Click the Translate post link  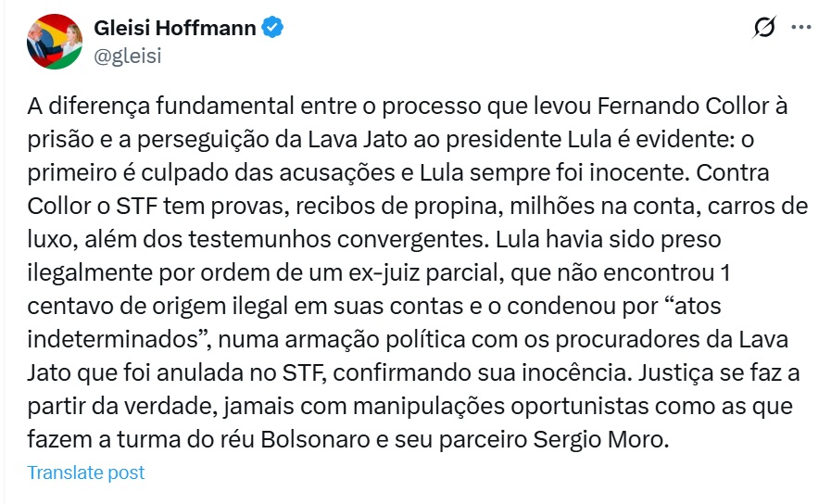pyautogui.click(x=86, y=472)
